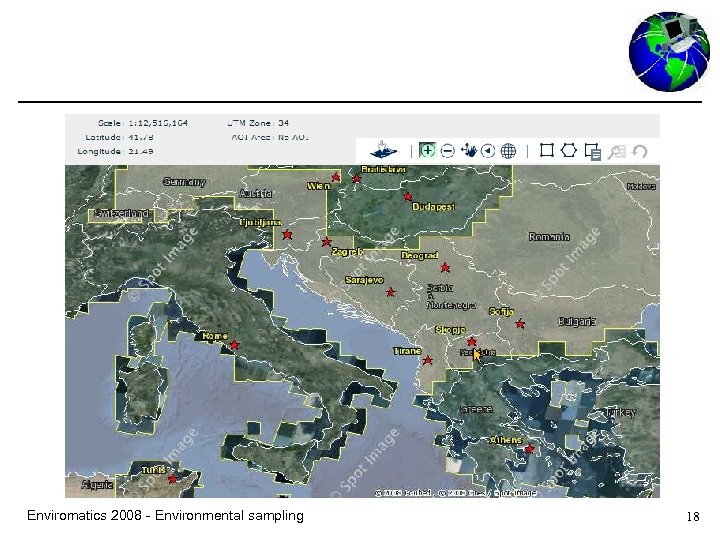Screen dimensions: 720x540
Task: Open area coordinates entry tool
Action: pos(593,151)
